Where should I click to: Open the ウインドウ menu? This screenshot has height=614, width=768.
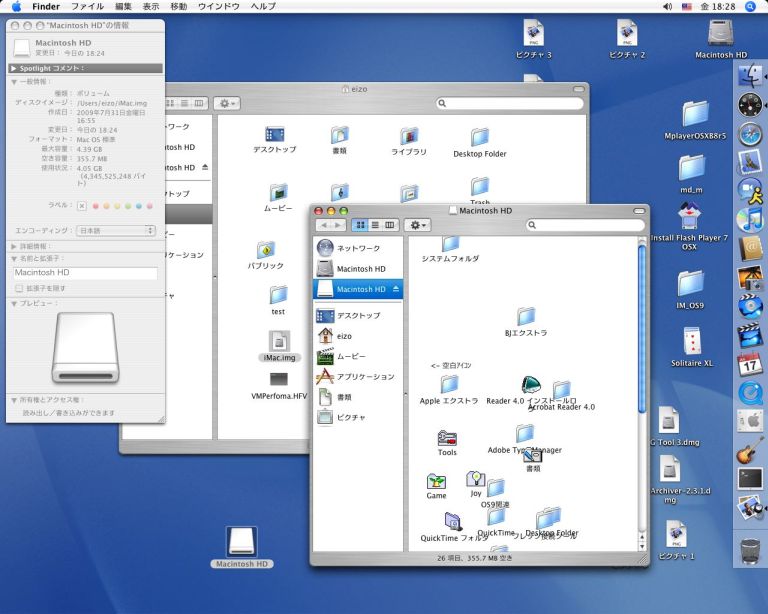(x=218, y=6)
